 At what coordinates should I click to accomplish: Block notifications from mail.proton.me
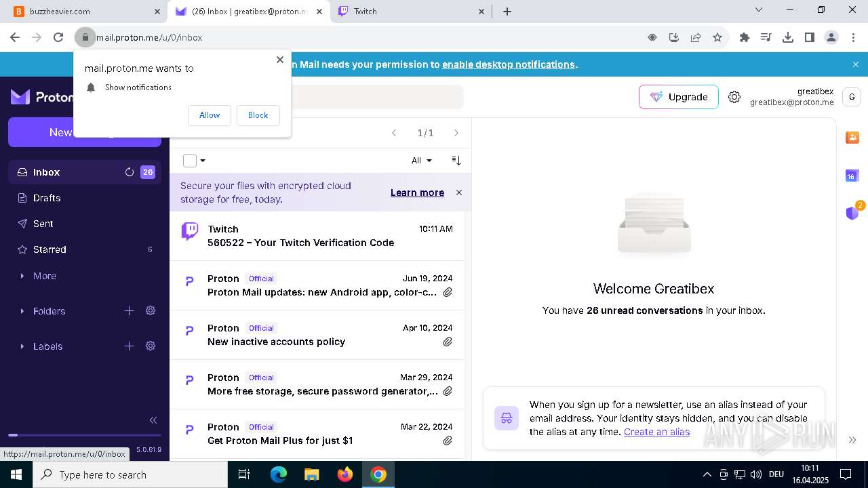pyautogui.click(x=258, y=115)
